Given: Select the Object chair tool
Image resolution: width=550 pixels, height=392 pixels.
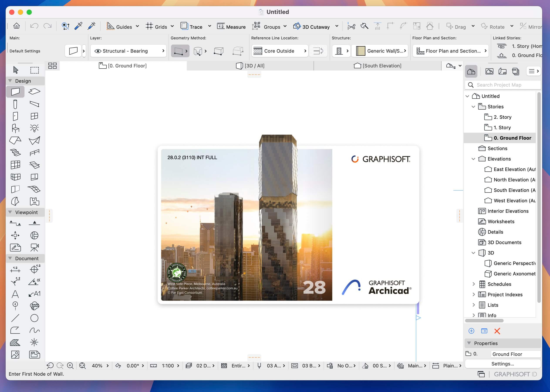Looking at the screenshot, I should (15, 128).
